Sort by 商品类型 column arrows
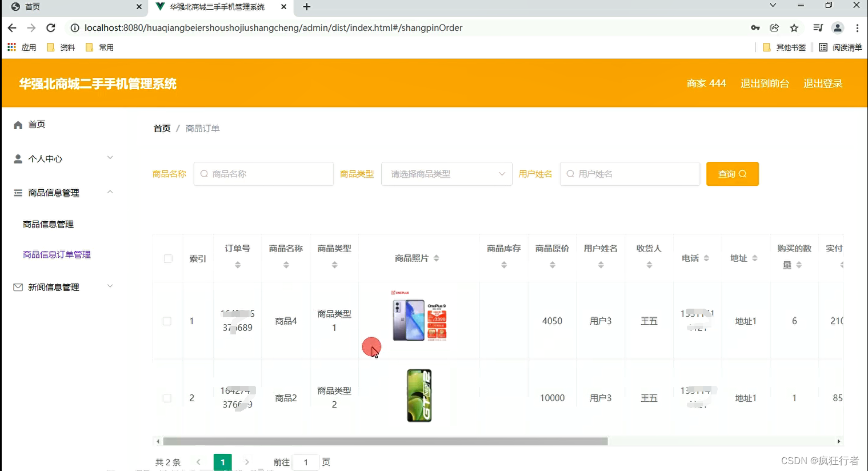Image resolution: width=868 pixels, height=471 pixels. (x=335, y=265)
